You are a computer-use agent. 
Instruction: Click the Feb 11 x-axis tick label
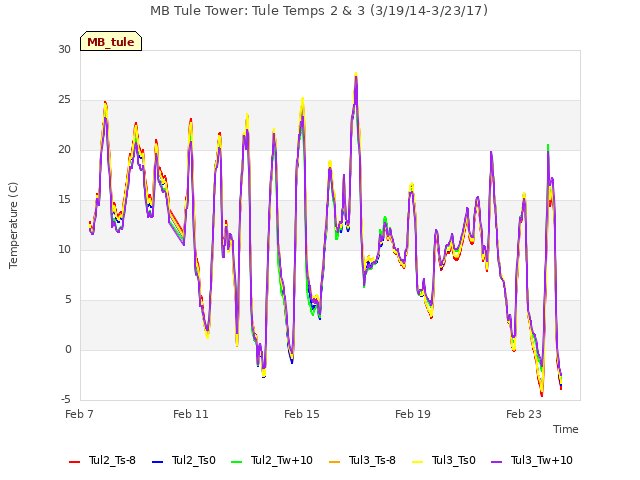pos(191,414)
